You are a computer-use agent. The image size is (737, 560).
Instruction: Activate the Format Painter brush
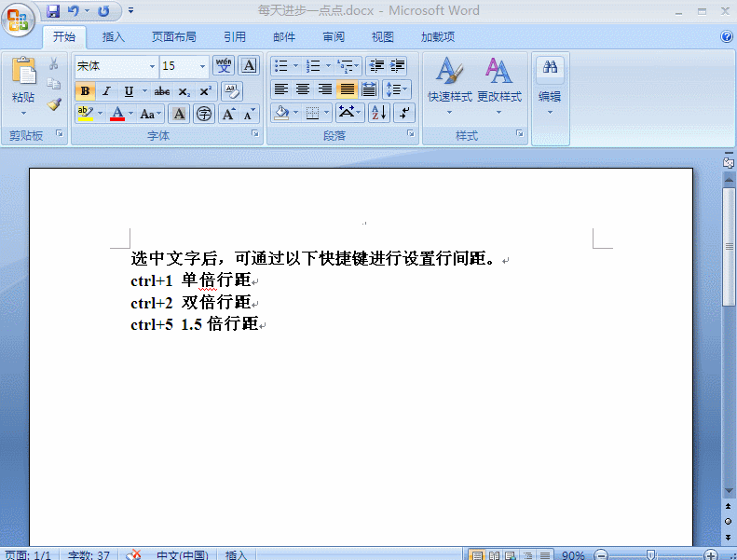(54, 104)
